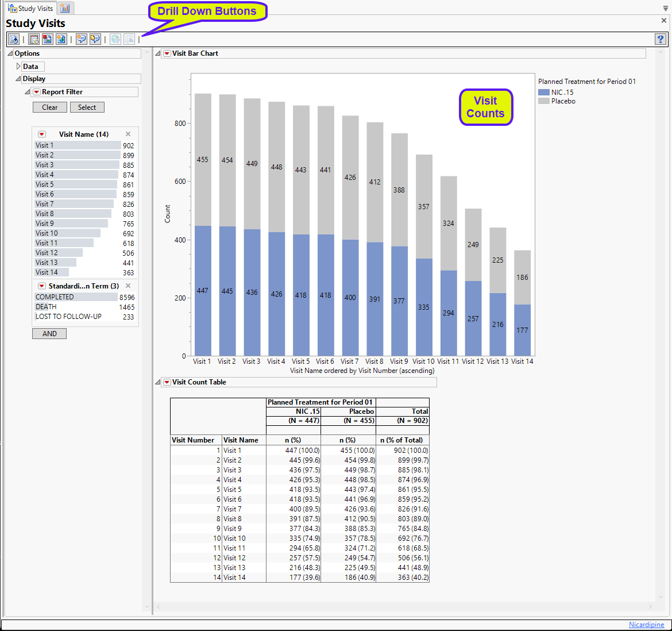Image resolution: width=672 pixels, height=631 pixels.
Task: Click the red square and table toolbar icon
Action: [x=47, y=39]
